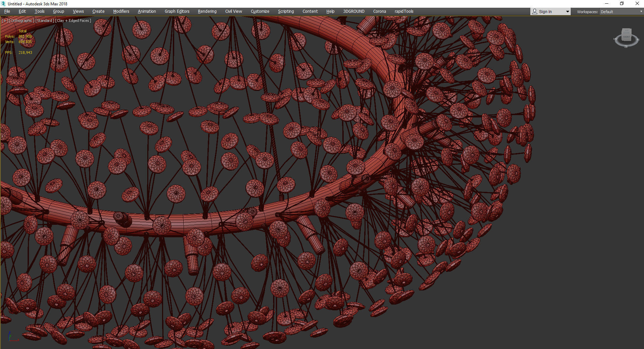Click the 3ds Max application icon
Screen dimensions: 644x349
[4, 4]
